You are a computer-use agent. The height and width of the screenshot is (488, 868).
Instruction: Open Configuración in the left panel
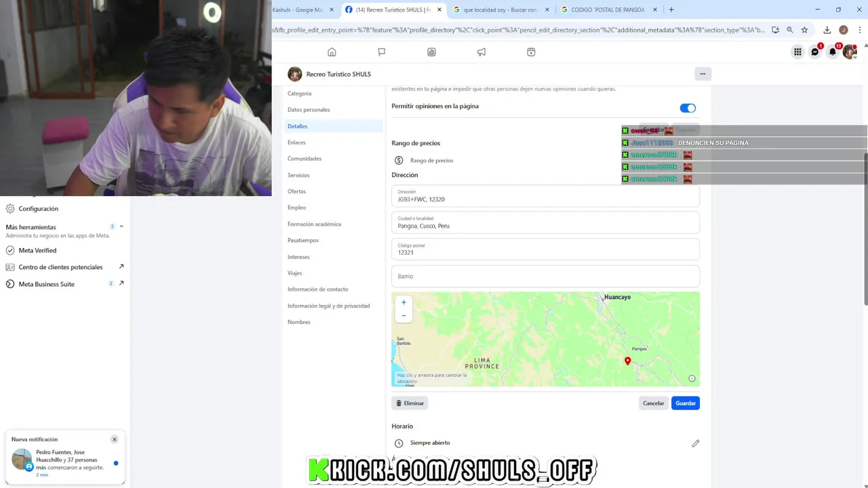coord(38,209)
